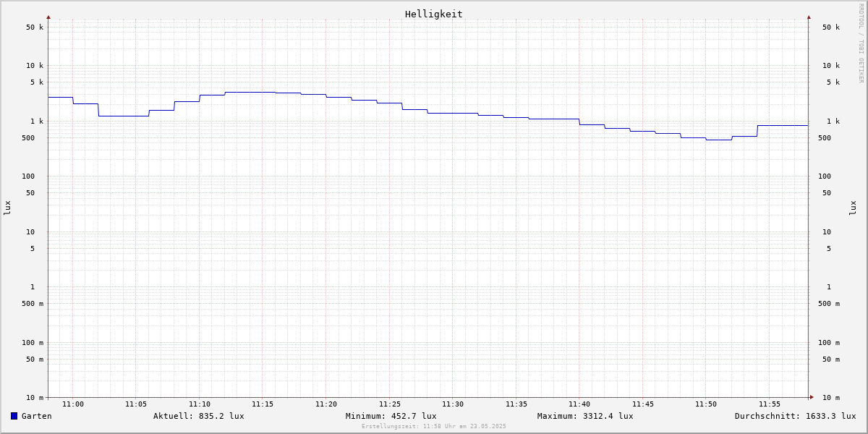Select the Durchschnitt: 1633.3 lux value
868x434 pixels.
tap(796, 416)
